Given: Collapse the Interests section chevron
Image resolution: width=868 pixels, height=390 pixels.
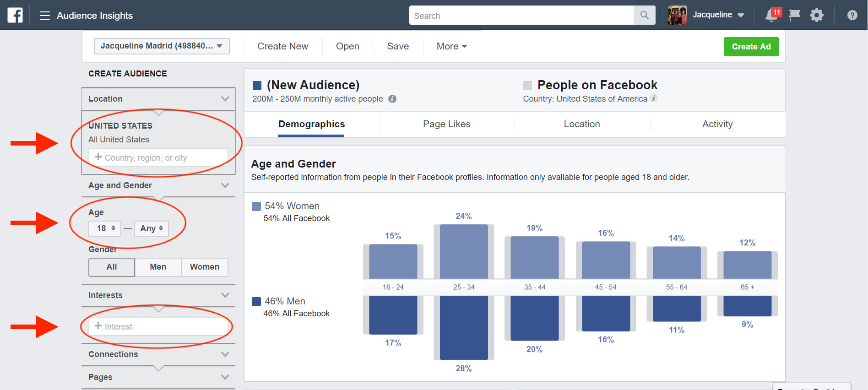Looking at the screenshot, I should tap(225, 295).
